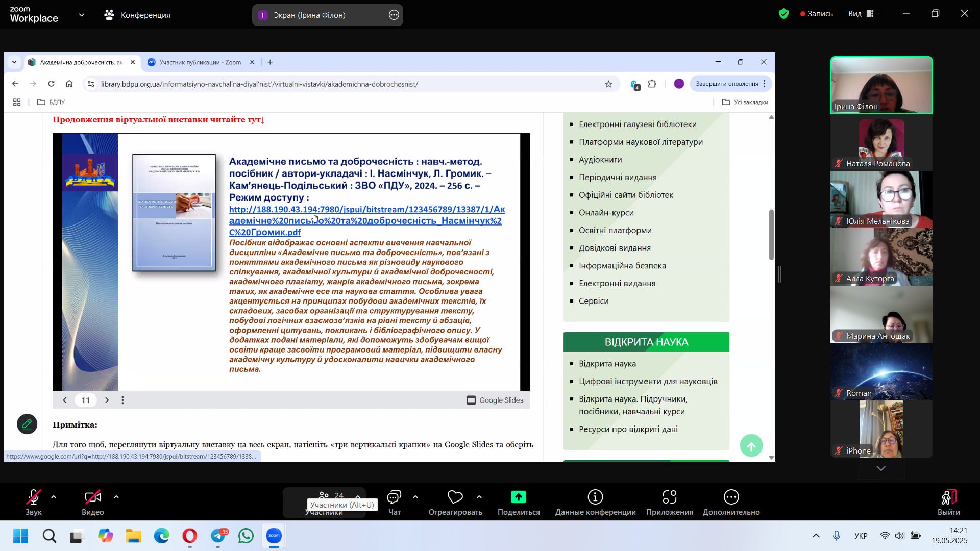Viewport: 980px width, 551px height.
Task: Open Данные конференции info icon
Action: (x=595, y=497)
